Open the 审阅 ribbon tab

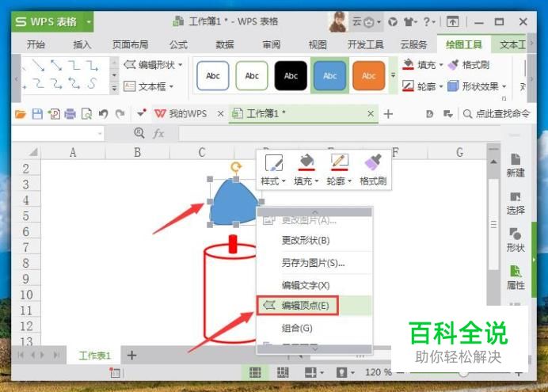point(271,44)
